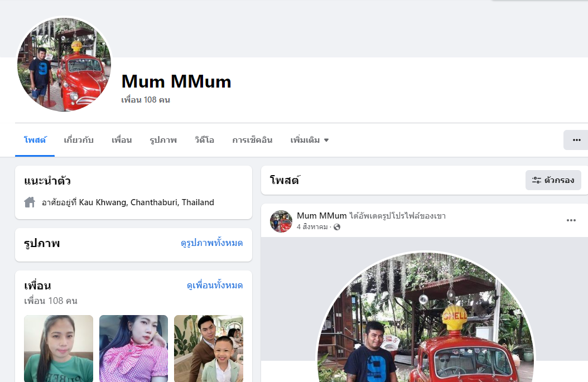Click the home icon beside the Kau Khwang residence
This screenshot has width=588, height=382.
pos(30,202)
